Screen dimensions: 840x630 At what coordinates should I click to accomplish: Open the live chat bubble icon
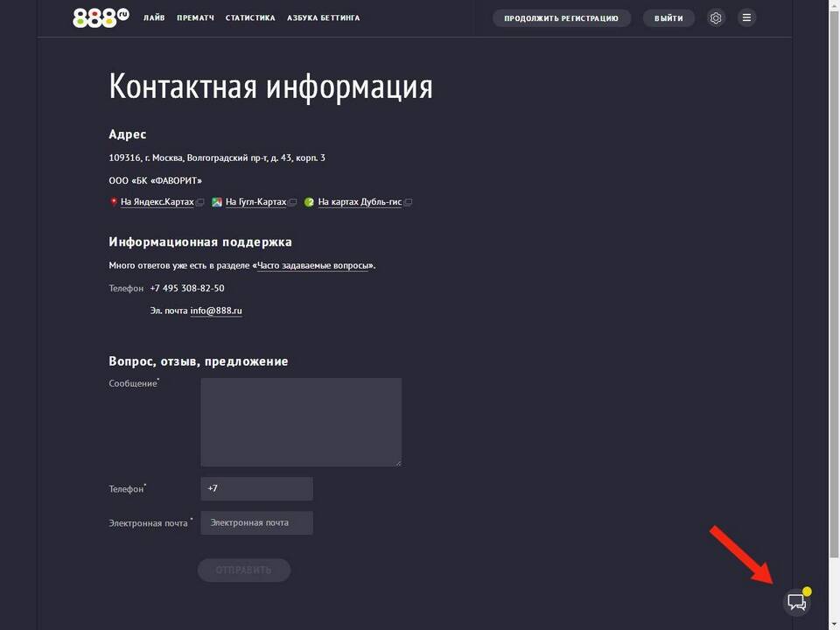point(797,602)
